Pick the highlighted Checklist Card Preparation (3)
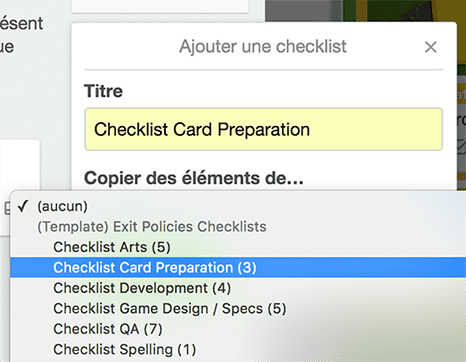 coord(238,268)
